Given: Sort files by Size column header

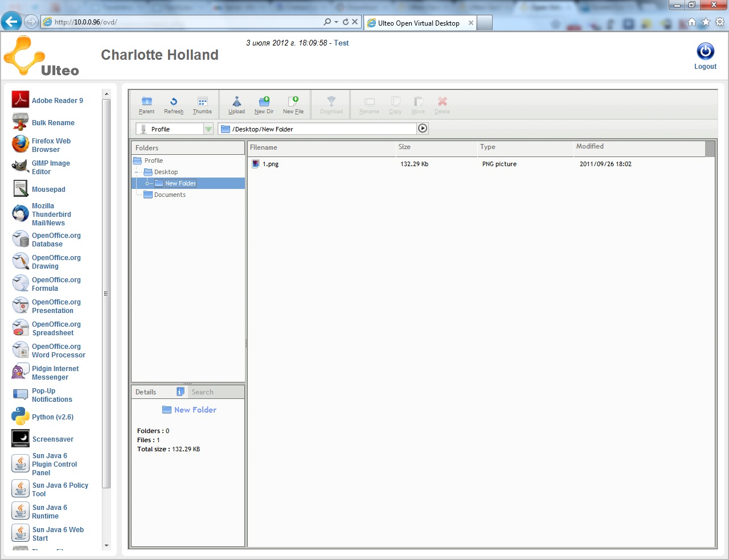Looking at the screenshot, I should pos(404,147).
